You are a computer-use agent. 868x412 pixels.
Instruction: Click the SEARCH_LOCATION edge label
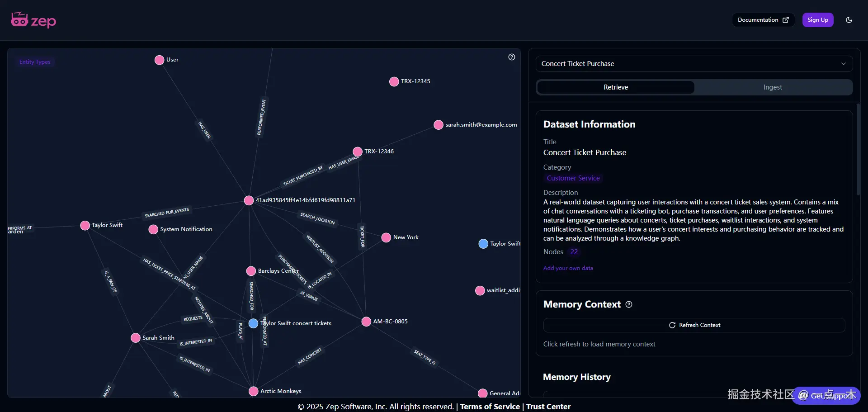pyautogui.click(x=318, y=218)
